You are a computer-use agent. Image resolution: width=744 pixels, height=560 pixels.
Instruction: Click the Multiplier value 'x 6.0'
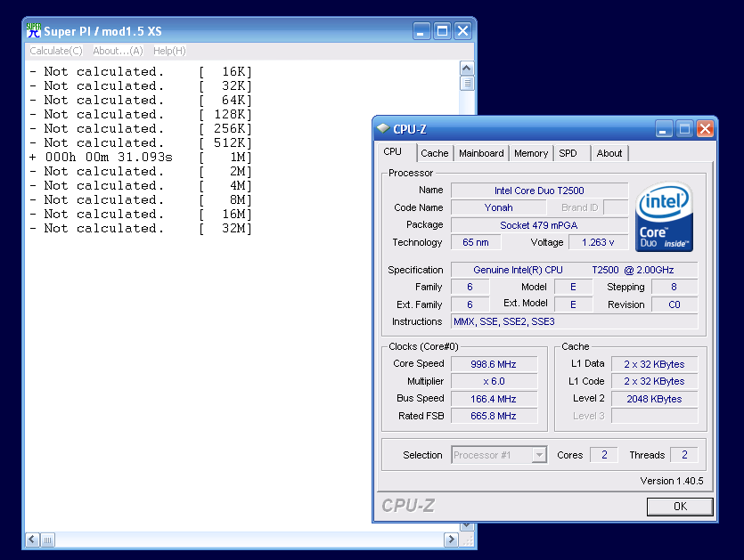[494, 381]
